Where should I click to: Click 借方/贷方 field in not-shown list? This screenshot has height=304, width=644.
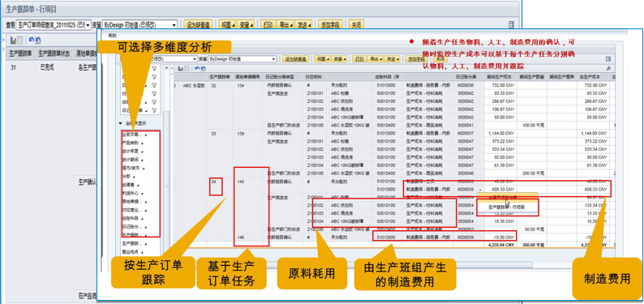click(x=134, y=168)
